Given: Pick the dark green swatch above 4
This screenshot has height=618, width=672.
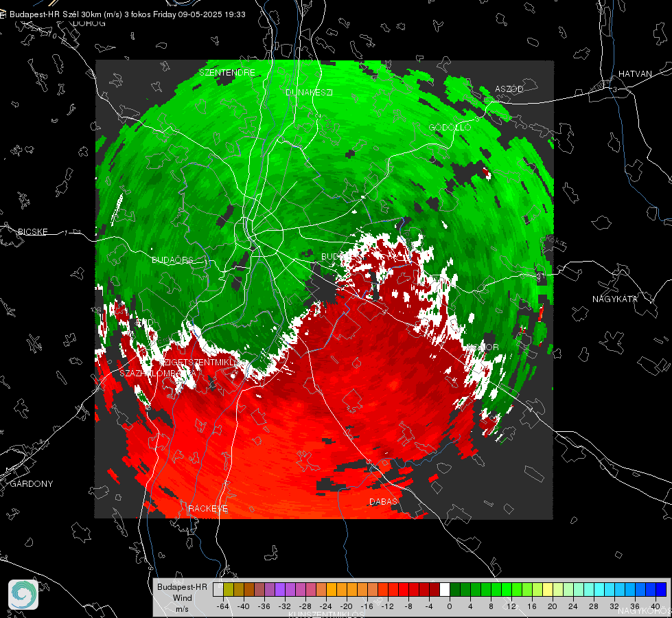Looking at the screenshot, I should click(x=465, y=590).
